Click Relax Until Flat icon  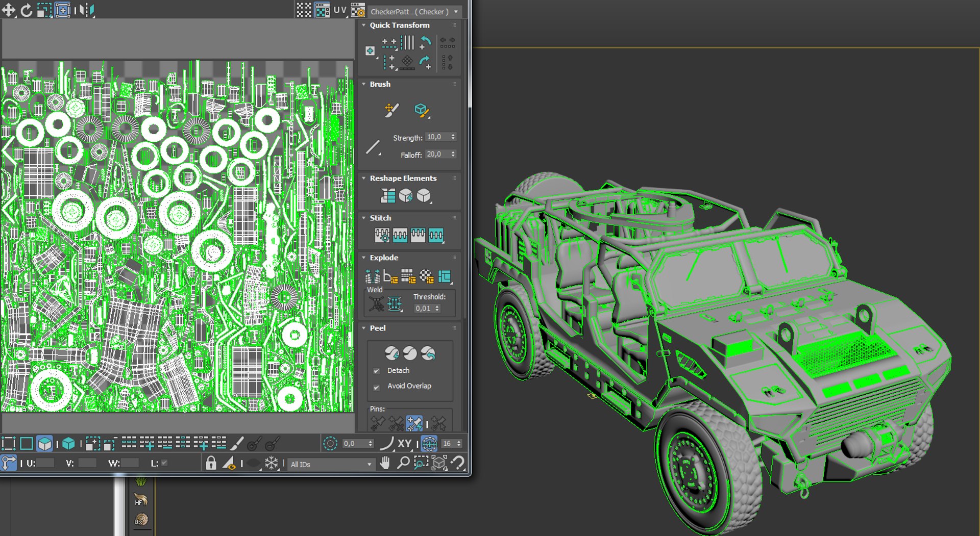406,195
